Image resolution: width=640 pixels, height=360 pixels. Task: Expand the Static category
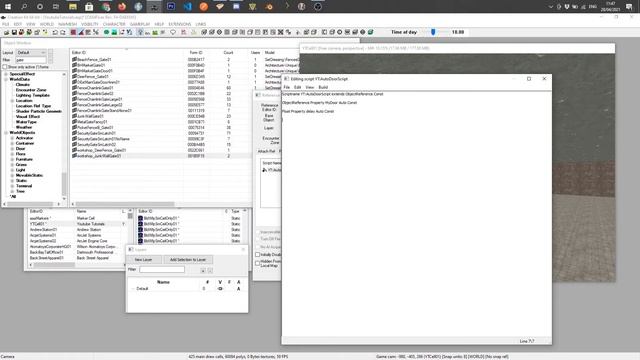tap(12, 180)
